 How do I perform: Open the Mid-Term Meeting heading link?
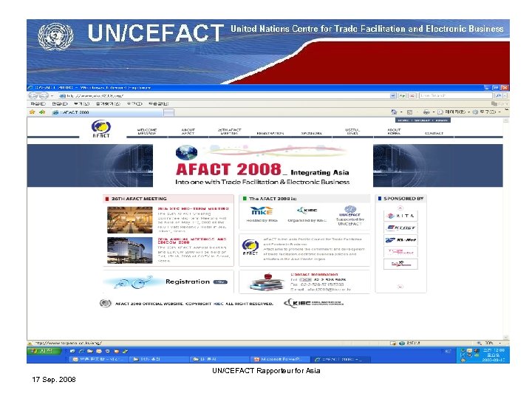[194, 208]
